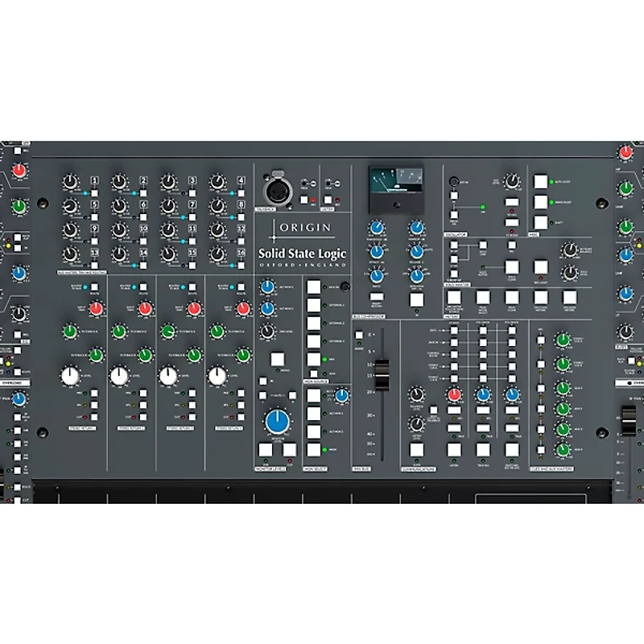Click the Talkback Level knob in communications section
This screenshot has width=644, height=644.
(x=416, y=395)
